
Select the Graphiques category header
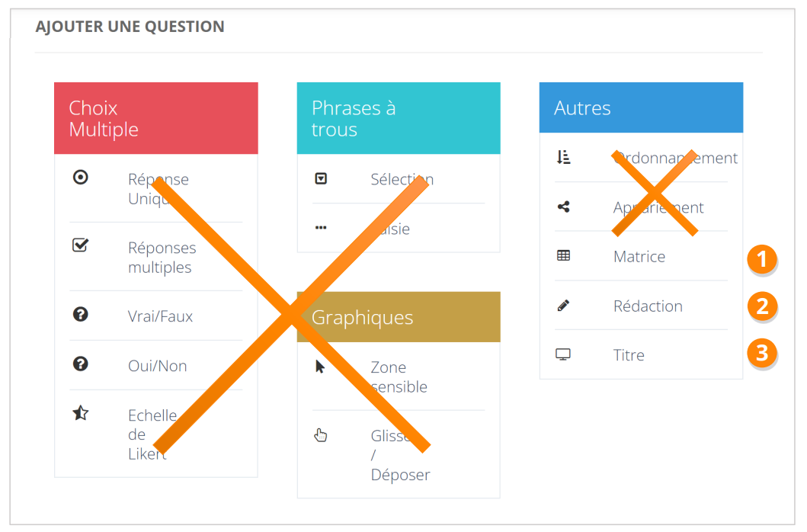pyautogui.click(x=398, y=317)
